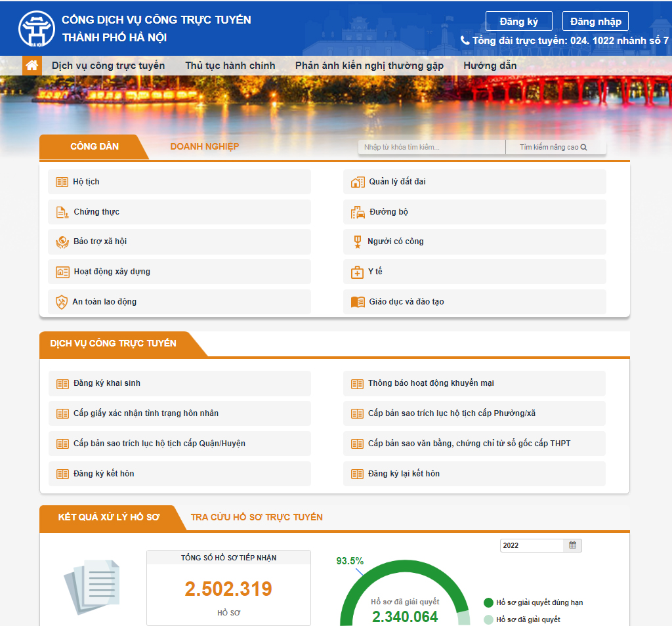Switch to the Doanh nghiệp tab
672x626 pixels.
pyautogui.click(x=204, y=146)
